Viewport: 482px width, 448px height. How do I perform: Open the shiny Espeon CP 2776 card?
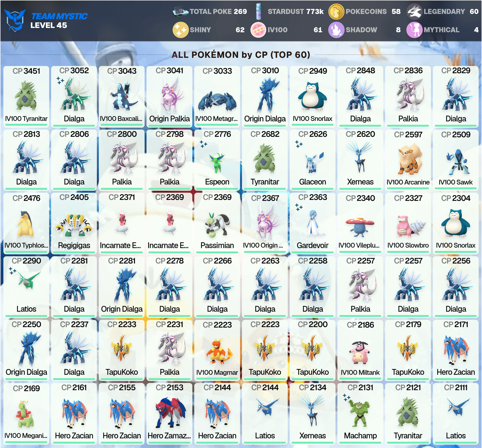point(217,160)
